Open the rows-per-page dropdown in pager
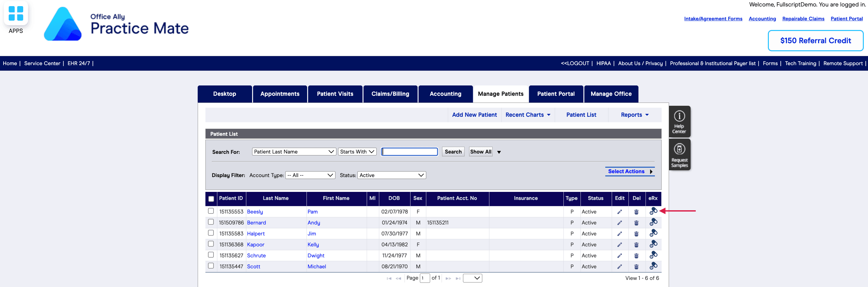The height and width of the screenshot is (287, 868). [x=472, y=278]
